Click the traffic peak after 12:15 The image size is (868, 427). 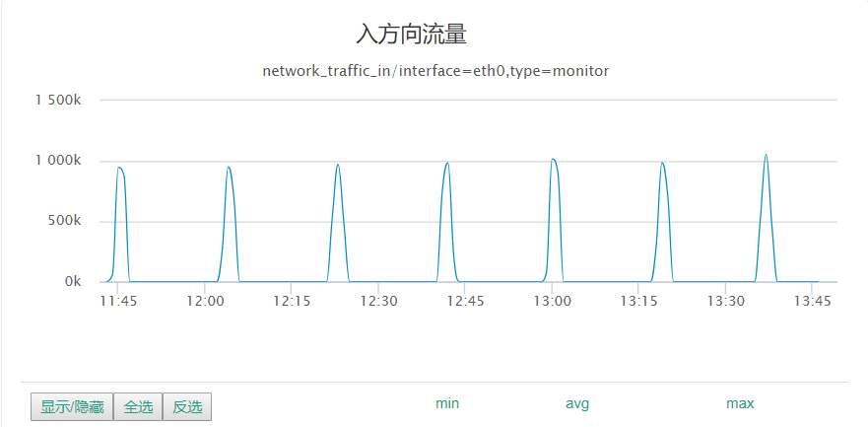pos(338,165)
